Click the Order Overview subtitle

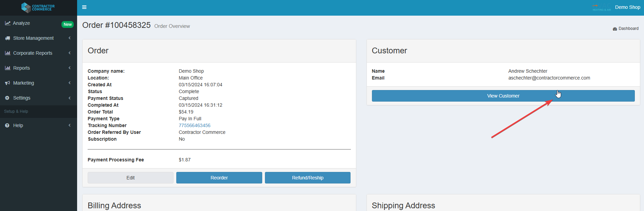click(x=172, y=26)
